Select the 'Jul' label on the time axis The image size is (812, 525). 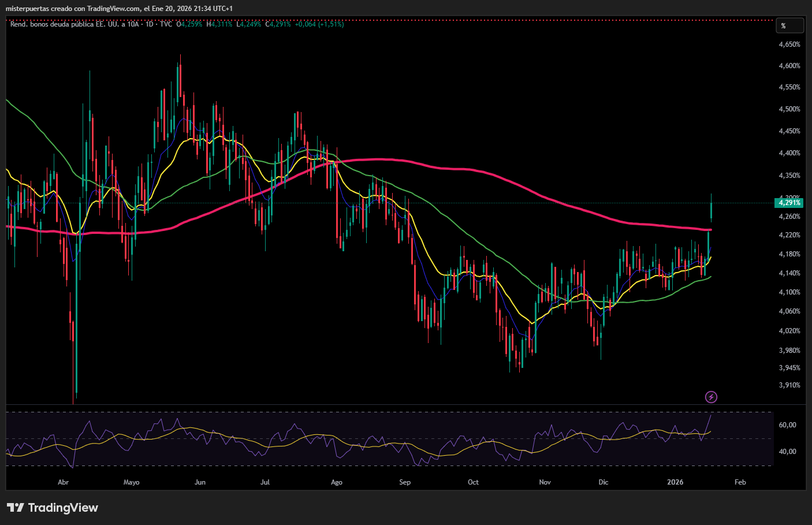265,482
